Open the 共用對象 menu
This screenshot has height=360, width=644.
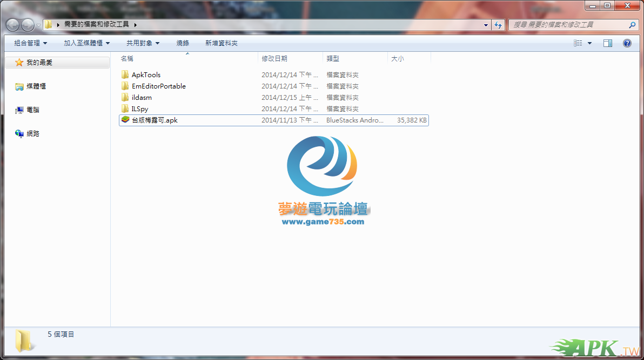coord(143,43)
